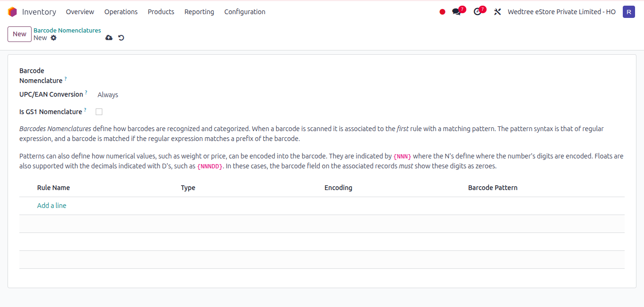Sort by the Barcode Pattern column header
644x307 pixels.
tap(493, 188)
